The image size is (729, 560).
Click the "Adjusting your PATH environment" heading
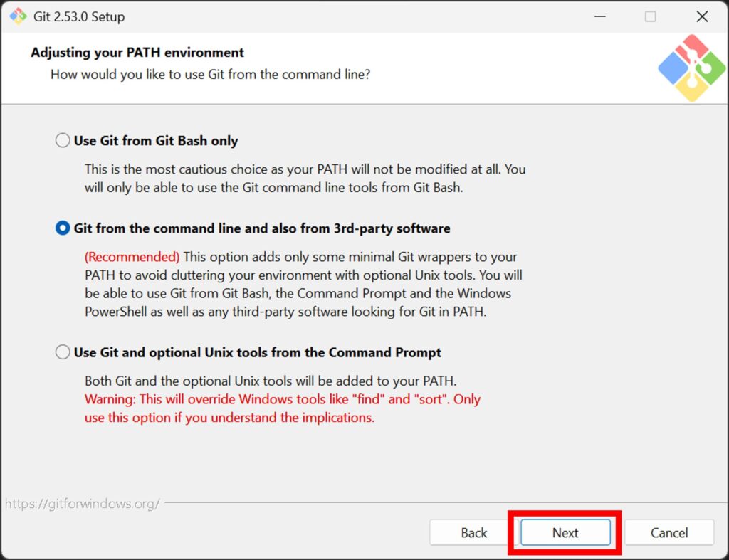(137, 53)
